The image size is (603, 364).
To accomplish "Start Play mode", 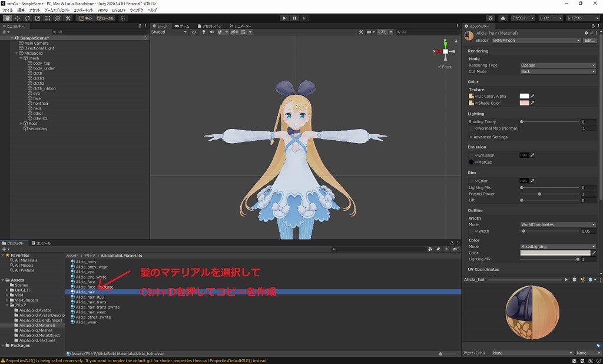I will [x=284, y=18].
